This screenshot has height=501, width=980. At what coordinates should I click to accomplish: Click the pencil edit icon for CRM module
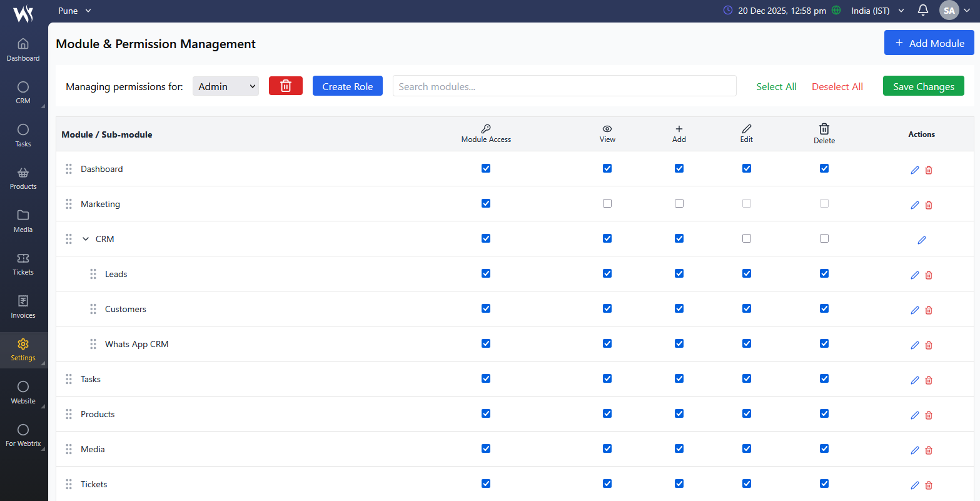coord(921,240)
